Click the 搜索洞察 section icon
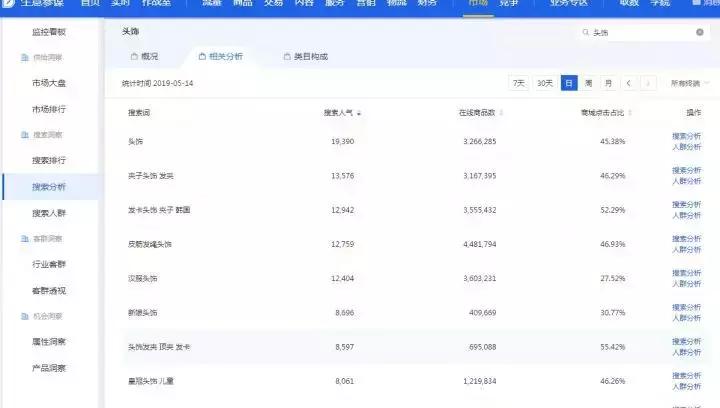Image resolution: width=720 pixels, height=408 pixels. [x=25, y=134]
